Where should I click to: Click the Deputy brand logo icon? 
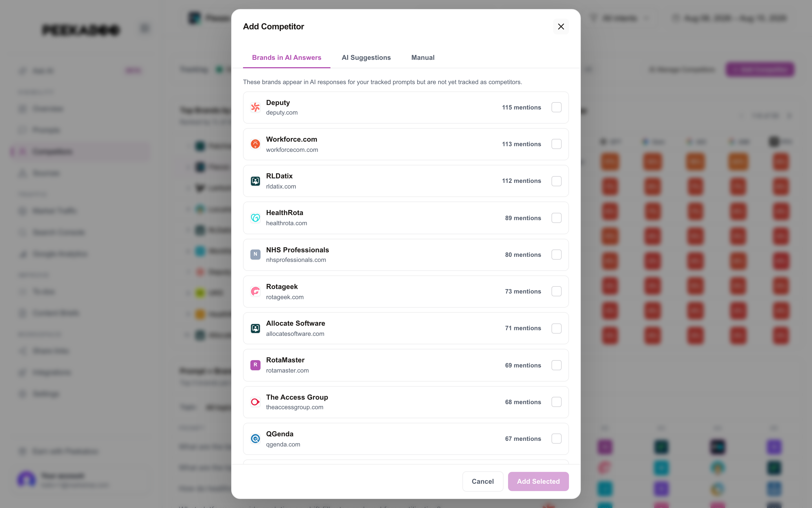(255, 108)
